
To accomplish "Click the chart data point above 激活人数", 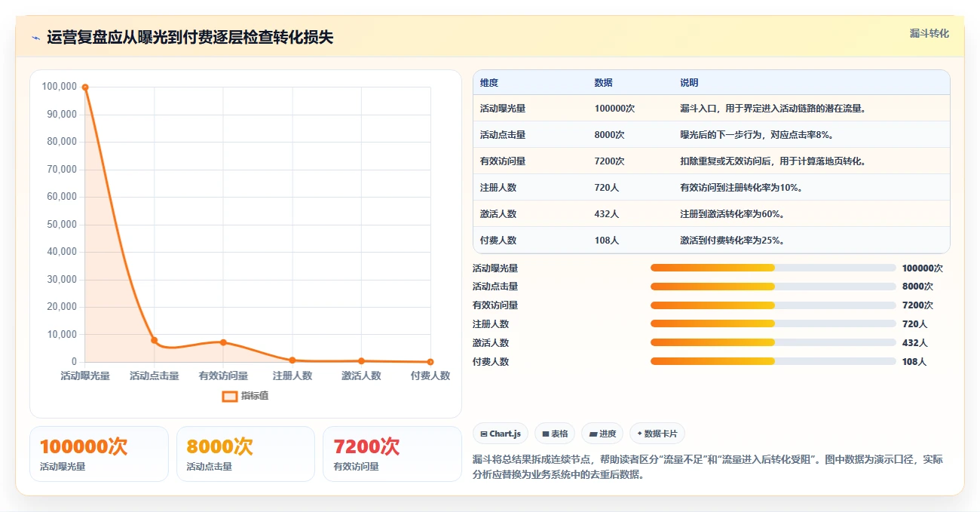I will 361,361.
